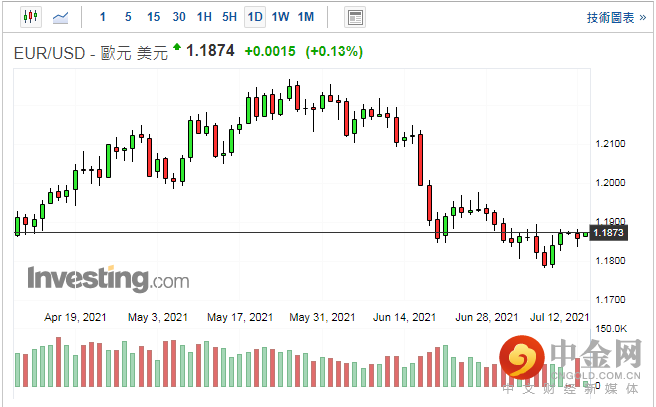Select the 5H timeframe
Image resolution: width=656 pixels, height=407 pixels.
click(229, 17)
